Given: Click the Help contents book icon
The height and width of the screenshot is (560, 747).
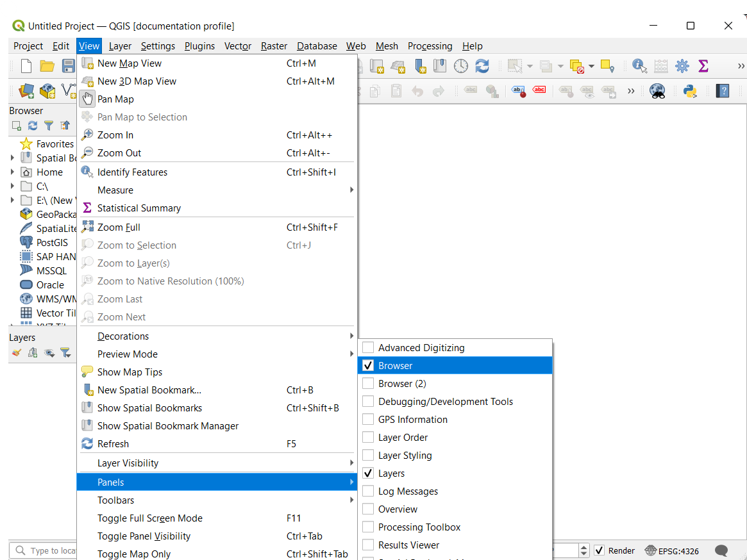Looking at the screenshot, I should coord(723,90).
